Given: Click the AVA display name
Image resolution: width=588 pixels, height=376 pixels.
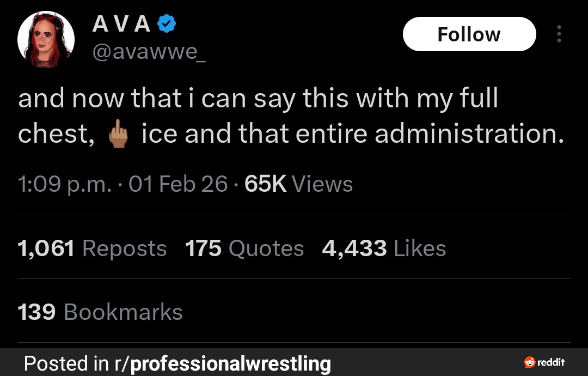Looking at the screenshot, I should tap(121, 23).
